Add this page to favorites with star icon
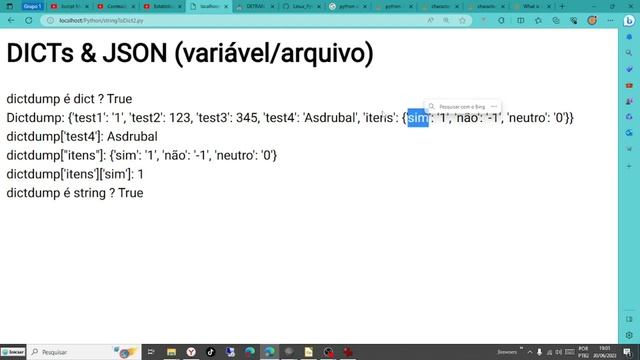The width and height of the screenshot is (640, 360). [462, 20]
